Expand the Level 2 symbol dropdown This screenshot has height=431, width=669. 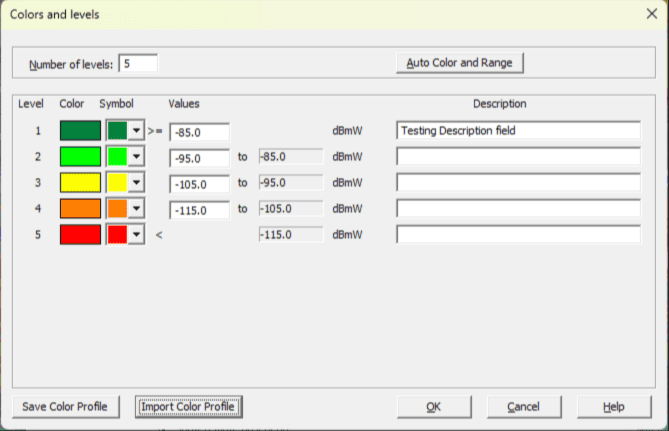point(135,156)
